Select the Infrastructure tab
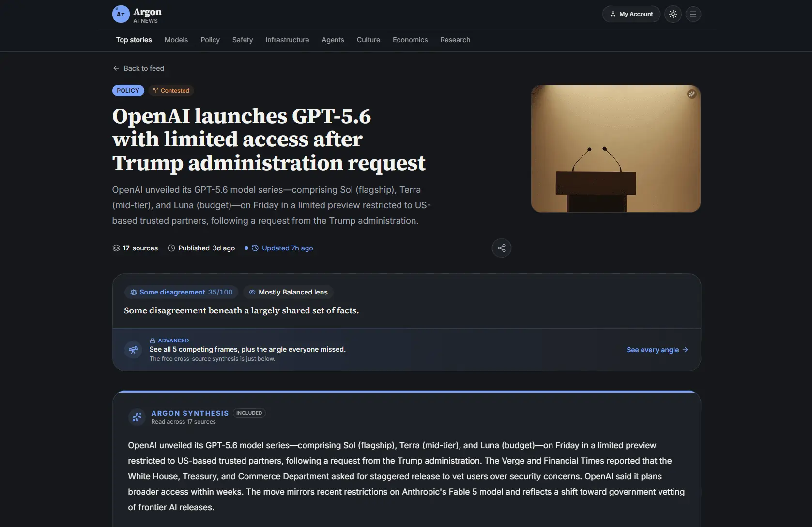The image size is (812, 527). pyautogui.click(x=287, y=40)
